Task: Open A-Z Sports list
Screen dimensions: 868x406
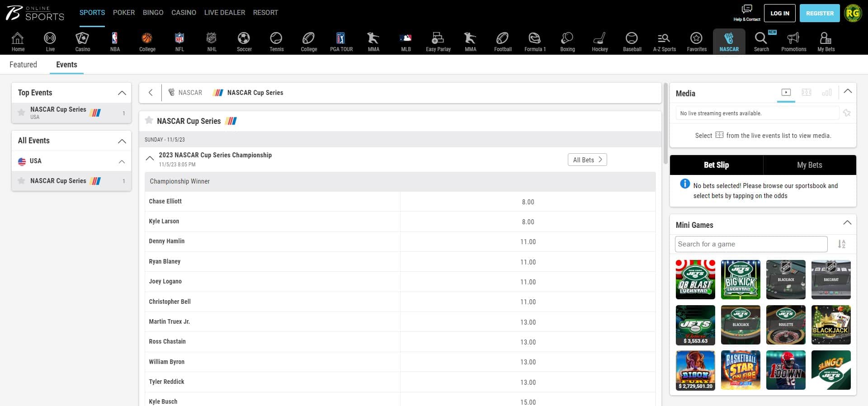Action: point(664,42)
